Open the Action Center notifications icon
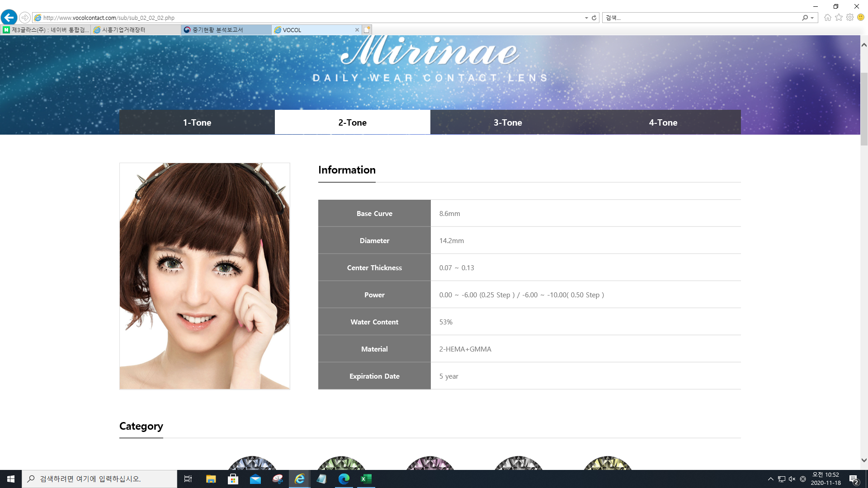This screenshot has height=488, width=868. click(854, 479)
